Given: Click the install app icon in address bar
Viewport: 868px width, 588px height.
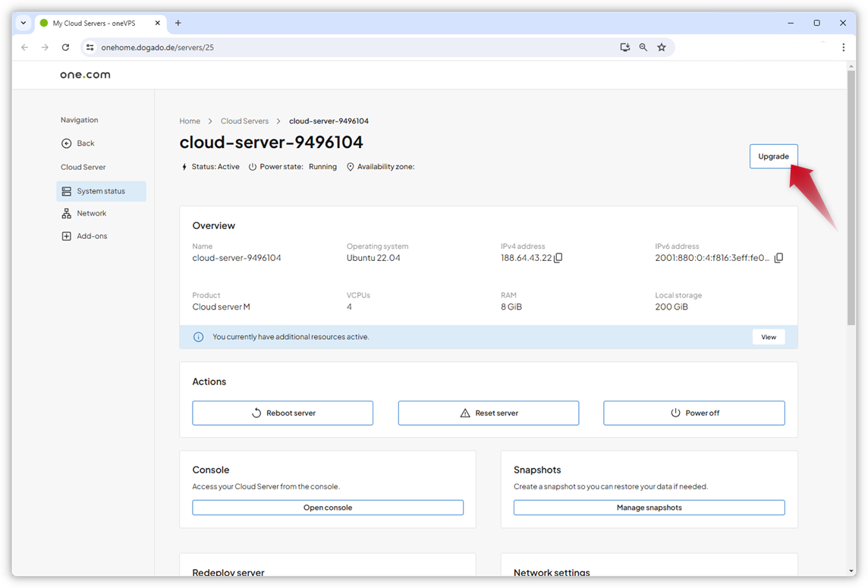Looking at the screenshot, I should pyautogui.click(x=624, y=47).
